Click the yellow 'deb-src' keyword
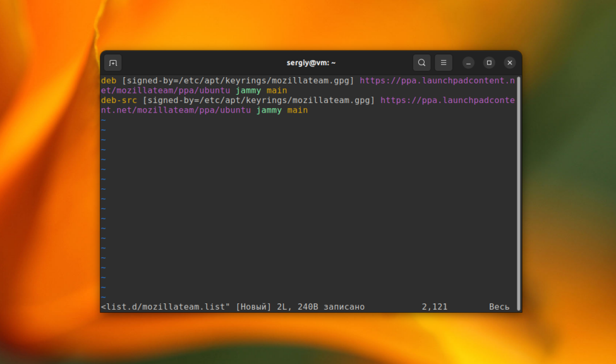 pos(119,100)
